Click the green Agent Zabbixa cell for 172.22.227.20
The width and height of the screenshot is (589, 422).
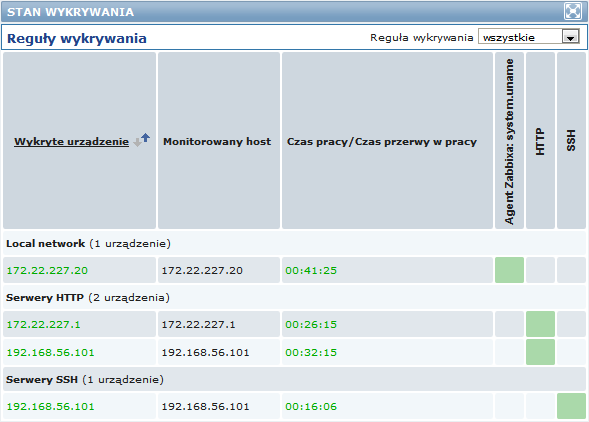pyautogui.click(x=509, y=270)
